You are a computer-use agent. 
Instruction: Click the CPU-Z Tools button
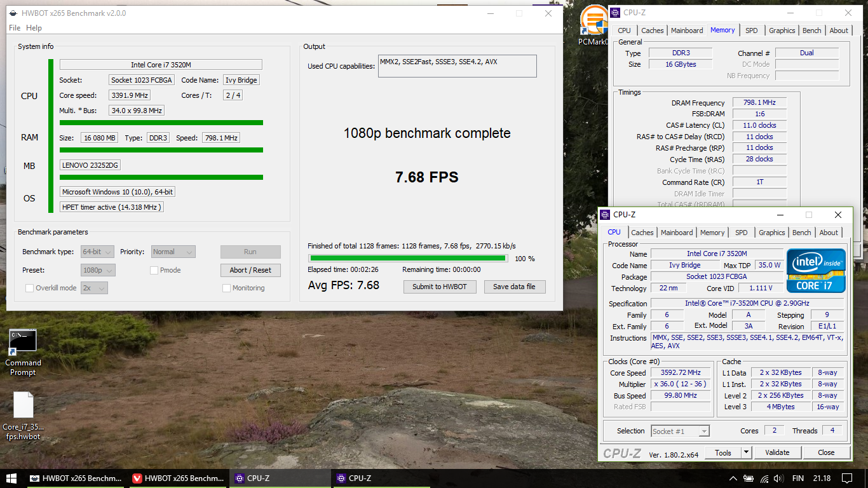point(723,452)
